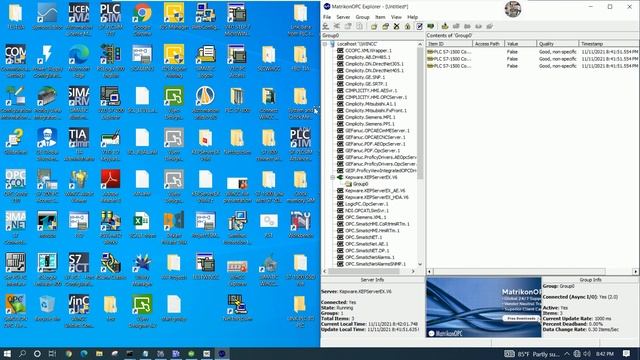Sort by Timestamp column header
Screen dimensions: 640x360
coord(608,44)
